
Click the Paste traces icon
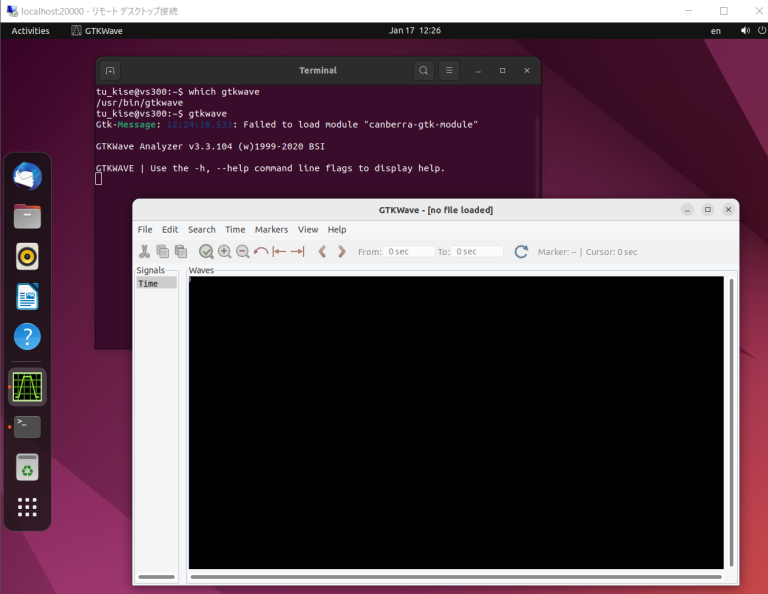click(x=180, y=252)
